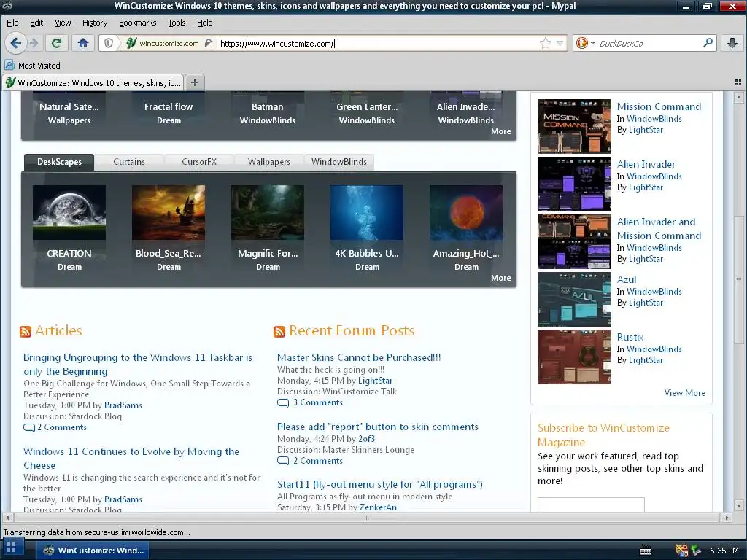Click in the DuckDuckGo search field
This screenshot has height=560, width=747.
point(649,43)
